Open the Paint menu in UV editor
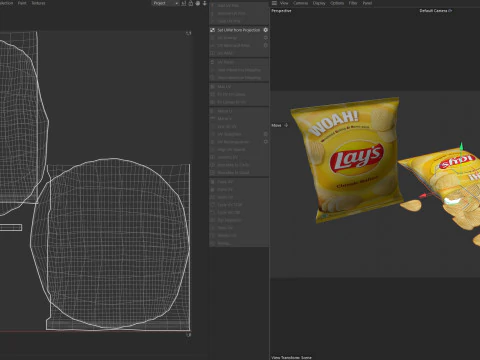Image resolution: width=480 pixels, height=360 pixels. point(22,3)
